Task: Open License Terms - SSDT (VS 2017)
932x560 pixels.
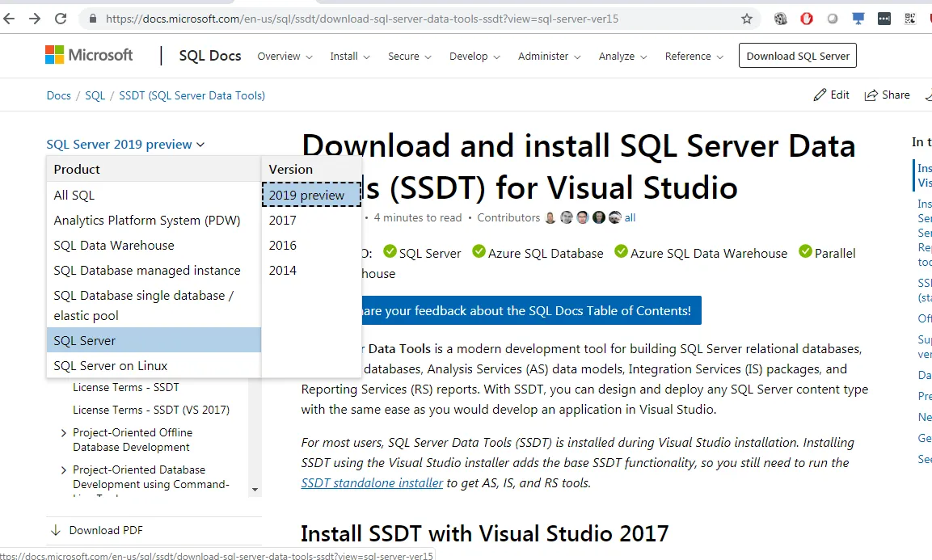Action: pos(151,410)
